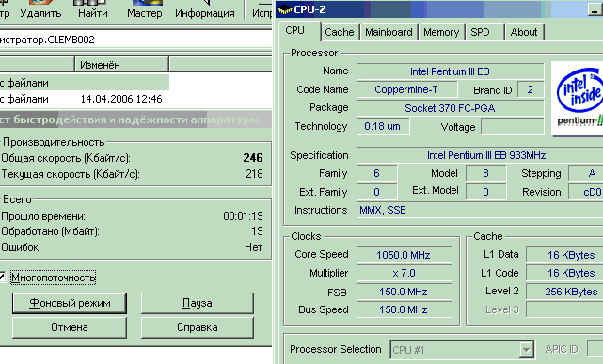Click the benchmark dialog title bar text
Screen dimensions: 603x364
tap(129, 119)
